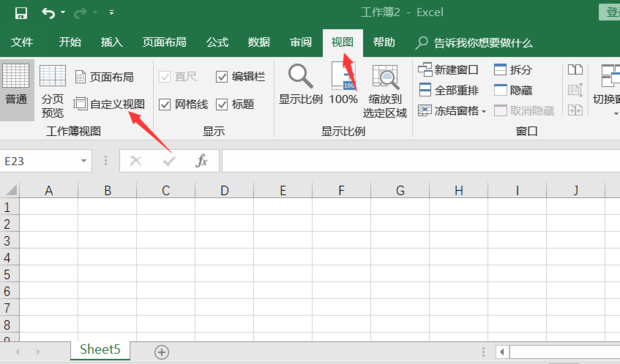The width and height of the screenshot is (620, 364).
Task: Select row 3 header
Action: tap(9, 241)
